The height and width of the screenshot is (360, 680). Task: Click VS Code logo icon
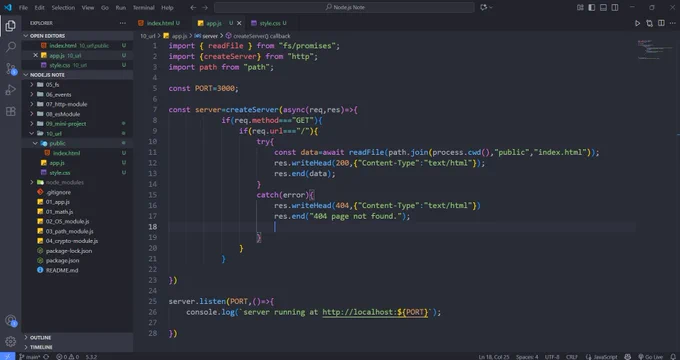(8, 7)
